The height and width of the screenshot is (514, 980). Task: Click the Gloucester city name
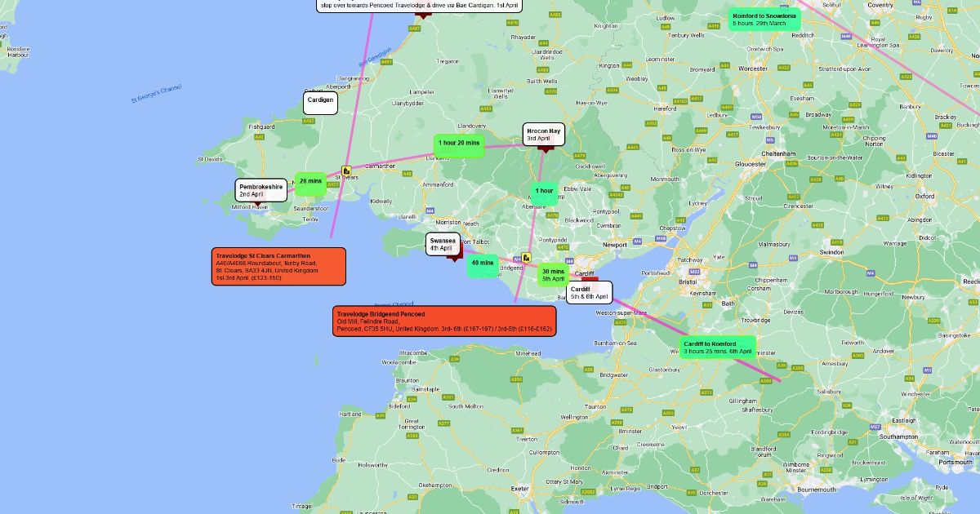(751, 163)
